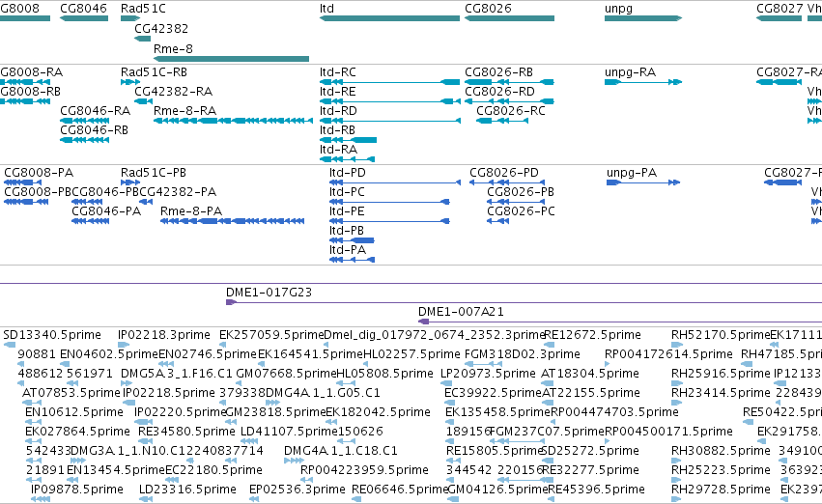Click EST RP004223959.5prime
This screenshot has height=504, width=822.
pos(307,481)
